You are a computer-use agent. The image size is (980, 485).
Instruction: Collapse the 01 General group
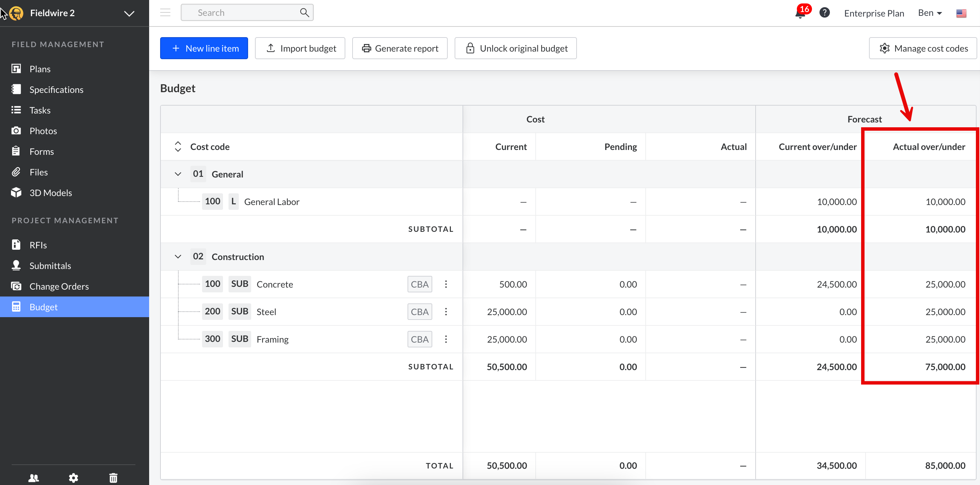(x=178, y=174)
